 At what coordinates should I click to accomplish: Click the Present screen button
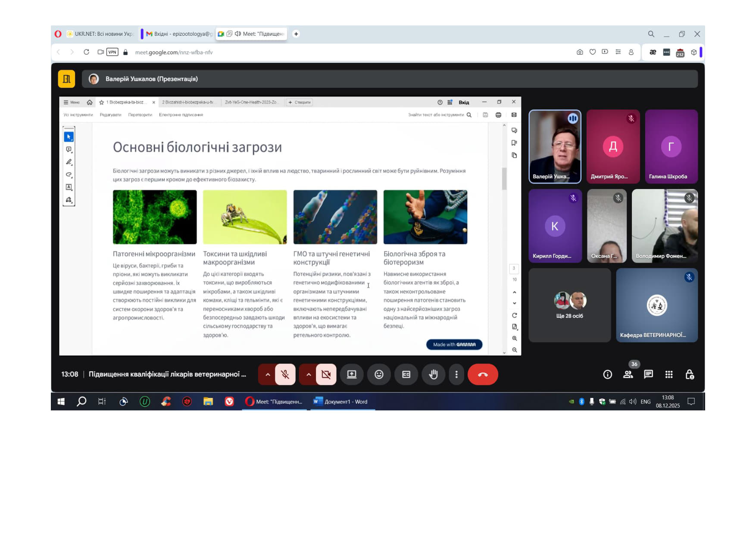point(352,375)
